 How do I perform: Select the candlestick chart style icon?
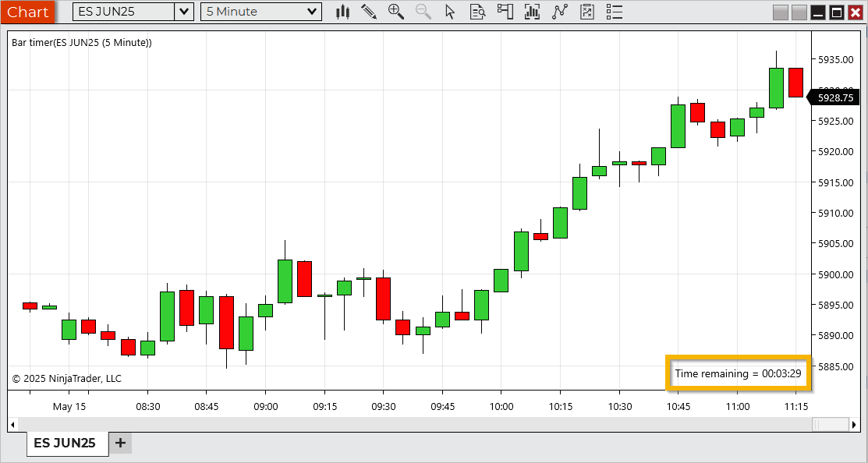click(x=342, y=12)
